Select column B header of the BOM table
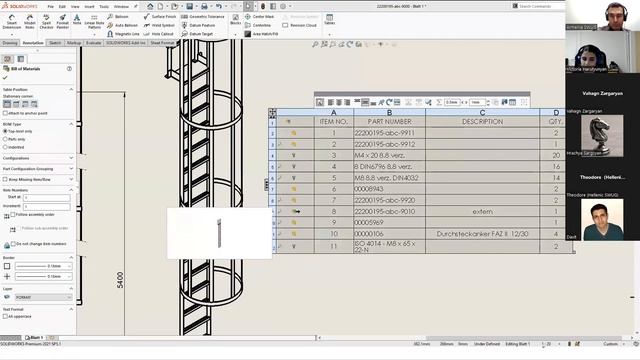 pyautogui.click(x=389, y=113)
